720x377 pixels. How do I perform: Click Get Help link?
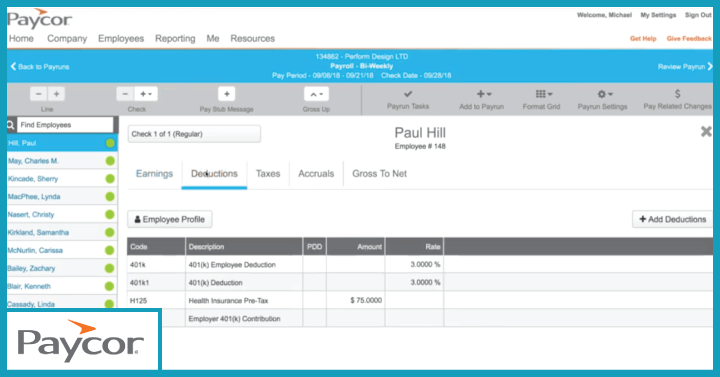(643, 39)
